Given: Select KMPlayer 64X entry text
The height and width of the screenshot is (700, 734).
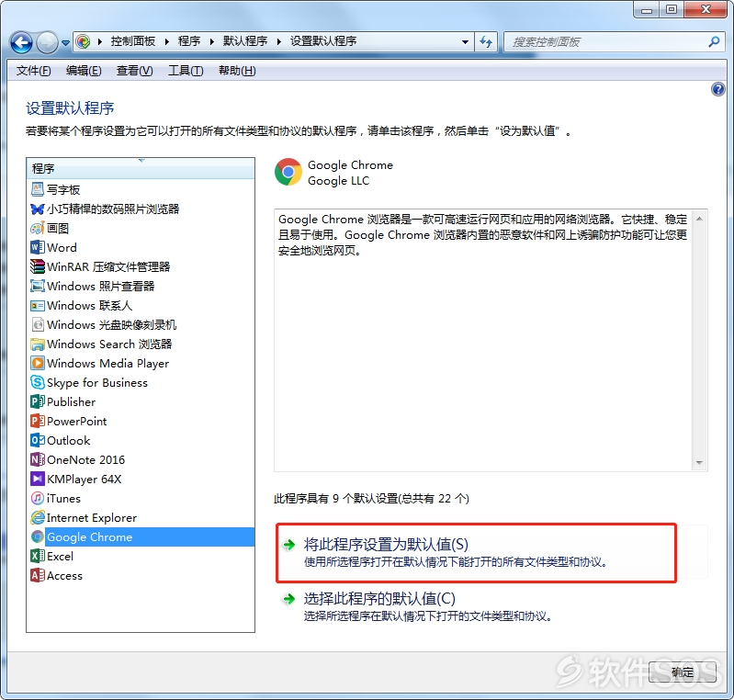Looking at the screenshot, I should pos(84,479).
